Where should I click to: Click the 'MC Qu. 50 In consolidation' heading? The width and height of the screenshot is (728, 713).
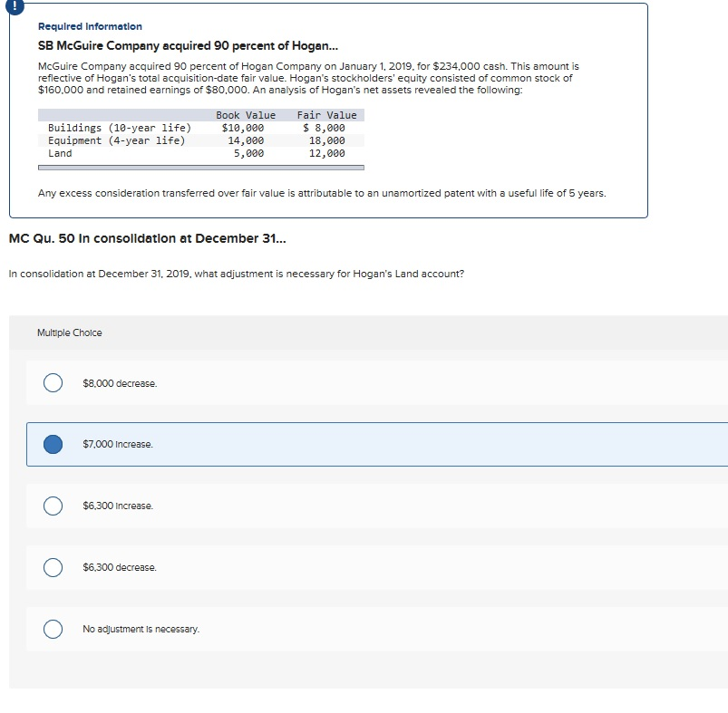coord(148,238)
